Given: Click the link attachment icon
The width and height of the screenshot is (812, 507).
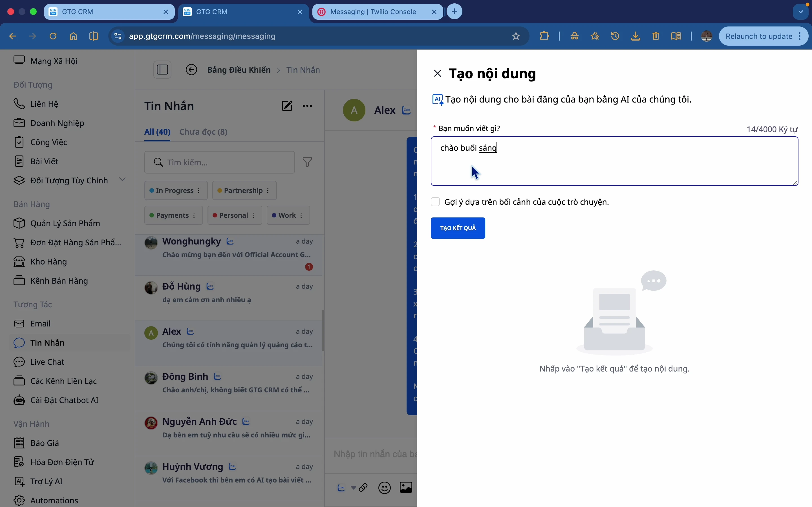Looking at the screenshot, I should 363,488.
